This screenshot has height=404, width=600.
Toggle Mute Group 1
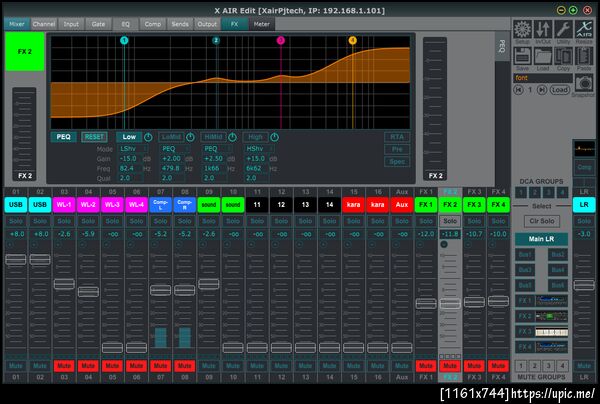pos(521,366)
